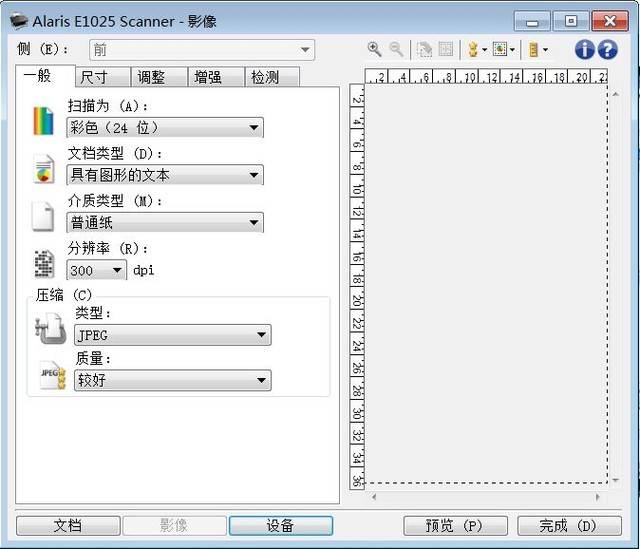Open the compression 类型 JPEG dropdown
This screenshot has height=549, width=640.
[173, 335]
